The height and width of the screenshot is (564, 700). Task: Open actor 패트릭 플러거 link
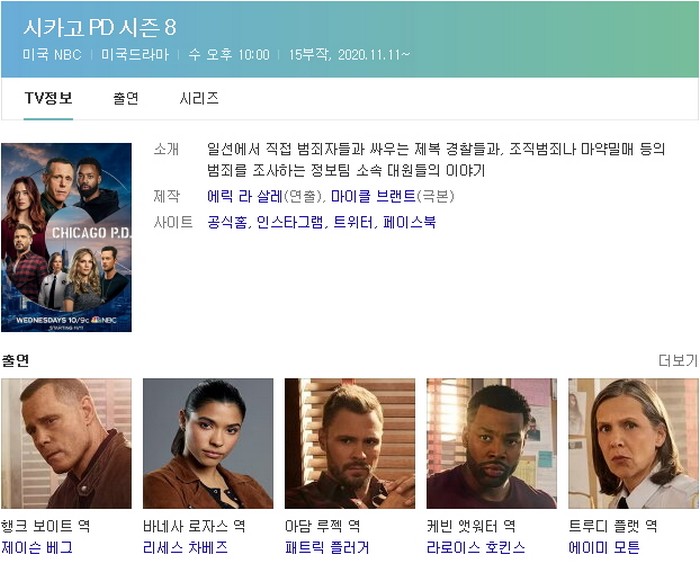[x=327, y=547]
